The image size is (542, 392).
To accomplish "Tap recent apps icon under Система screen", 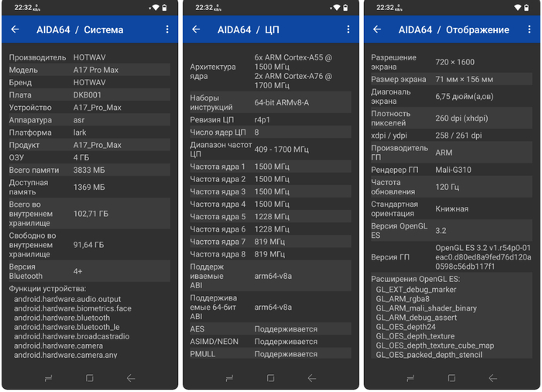I will click(x=48, y=378).
